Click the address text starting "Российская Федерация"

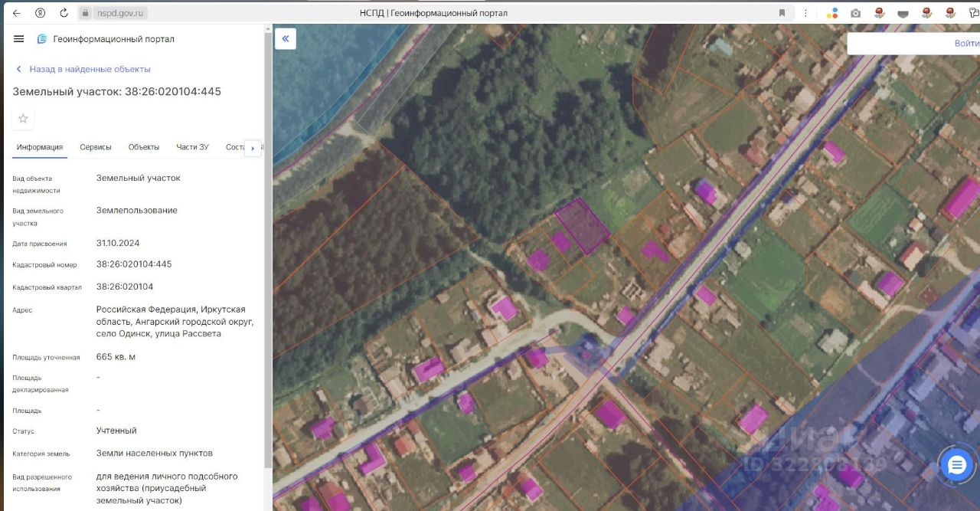coord(175,322)
